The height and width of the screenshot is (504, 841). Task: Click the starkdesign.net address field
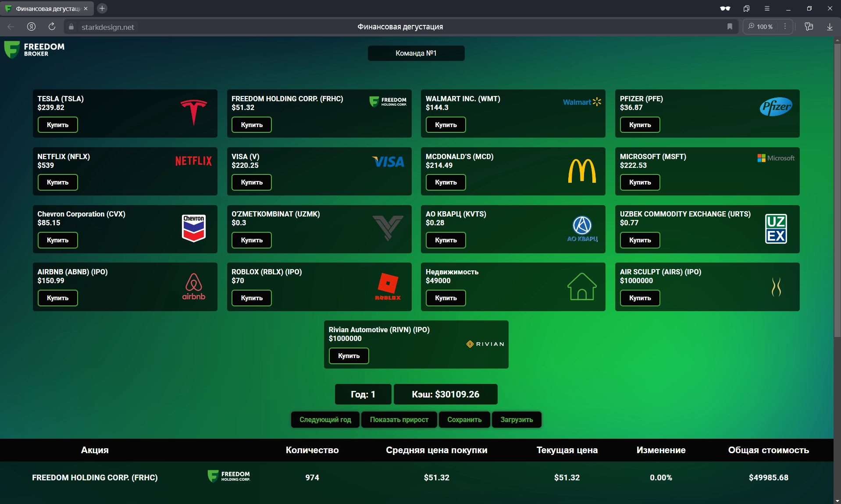[x=108, y=27]
